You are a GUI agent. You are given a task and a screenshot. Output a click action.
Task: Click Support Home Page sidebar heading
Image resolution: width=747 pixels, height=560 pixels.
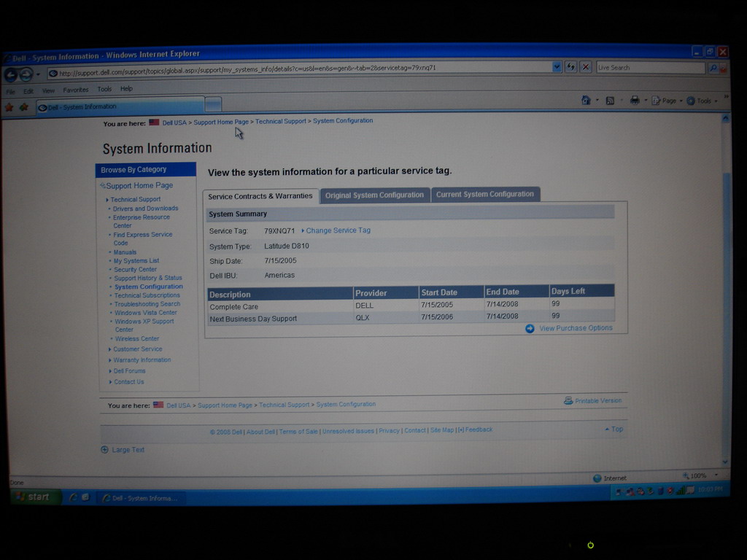[x=139, y=186]
